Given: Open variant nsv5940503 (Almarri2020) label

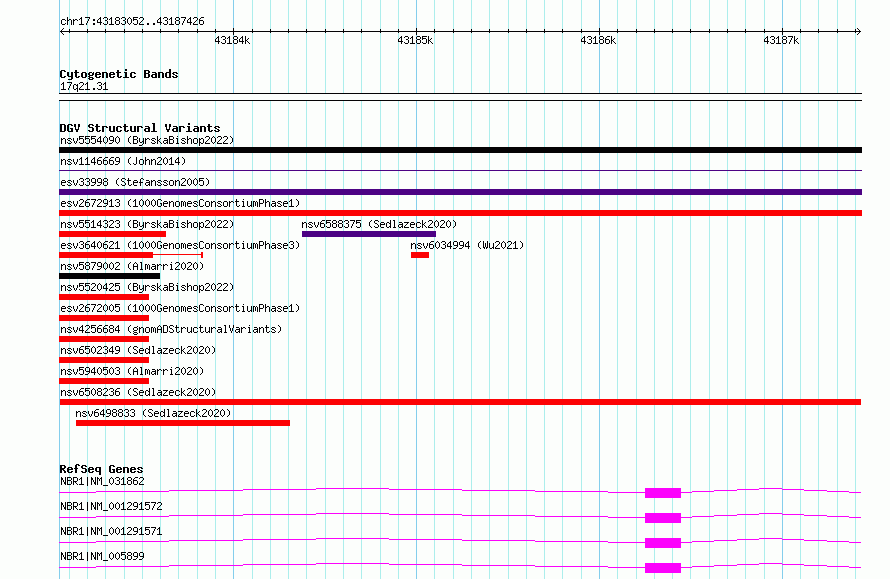Looking at the screenshot, I should pos(132,371).
